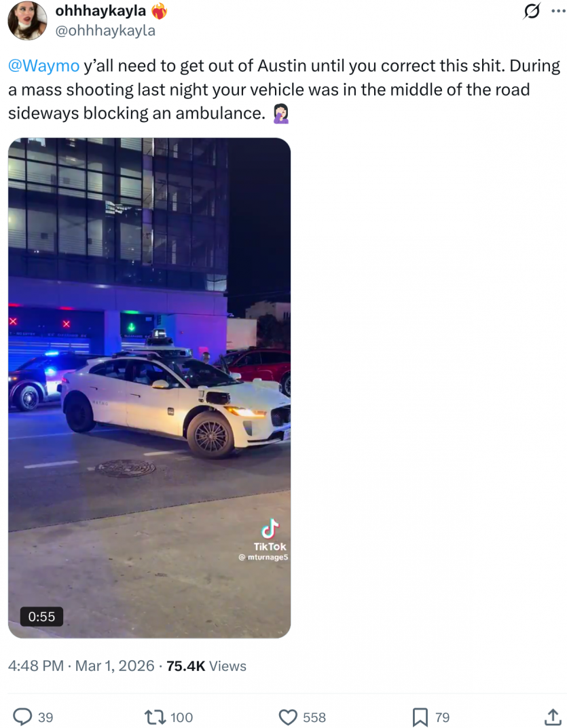Share the tweet using the upload icon
This screenshot has height=728, width=567.
553,716
